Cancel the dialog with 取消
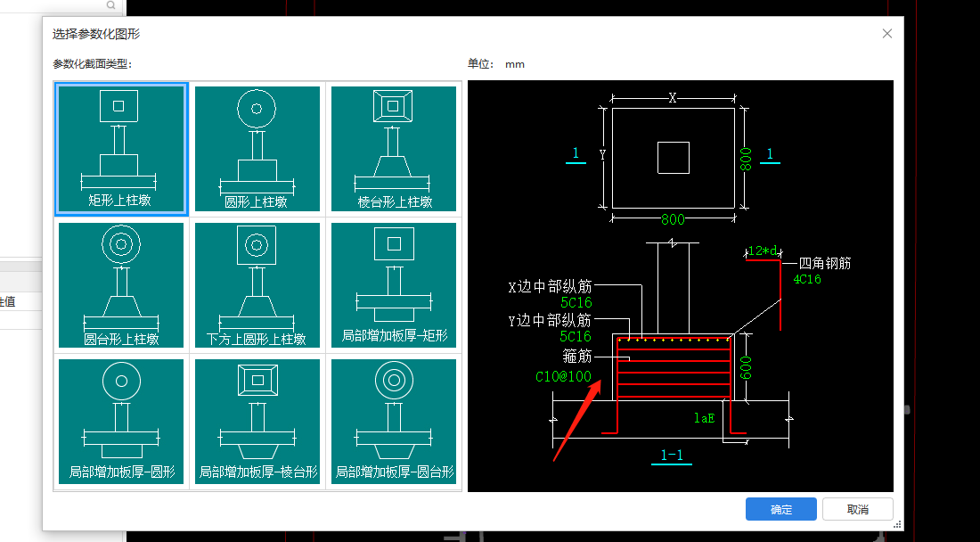Viewport: 980px width, 542px height. coord(857,510)
